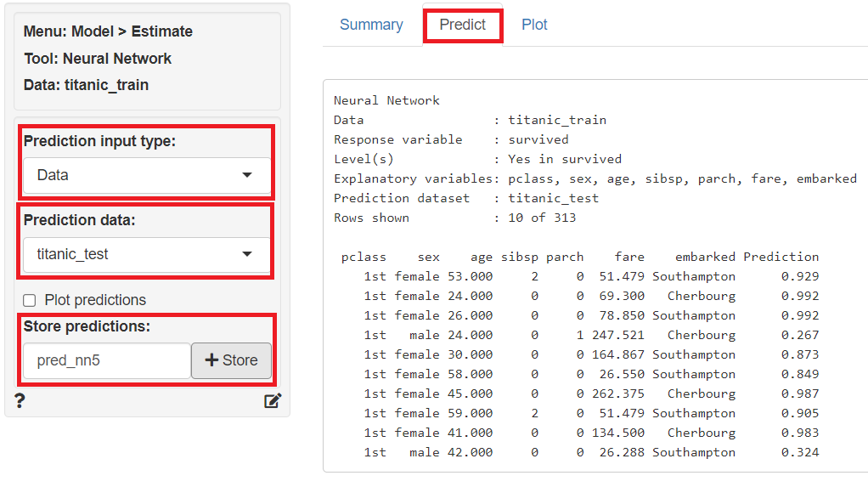The width and height of the screenshot is (868, 487).
Task: Enable the Plot predictions checkbox
Action: pyautogui.click(x=30, y=300)
